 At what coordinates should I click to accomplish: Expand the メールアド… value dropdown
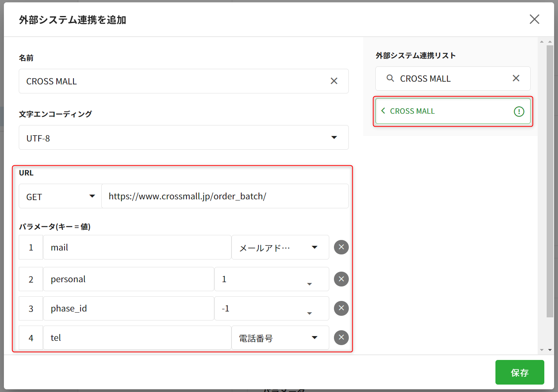pyautogui.click(x=280, y=247)
